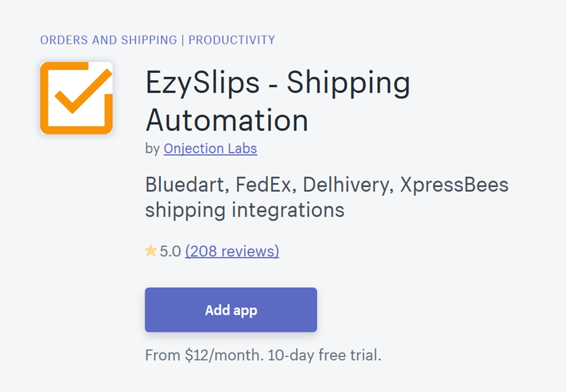Click the word Shipping in the title
This screenshot has width=566, height=392.
[x=349, y=84]
